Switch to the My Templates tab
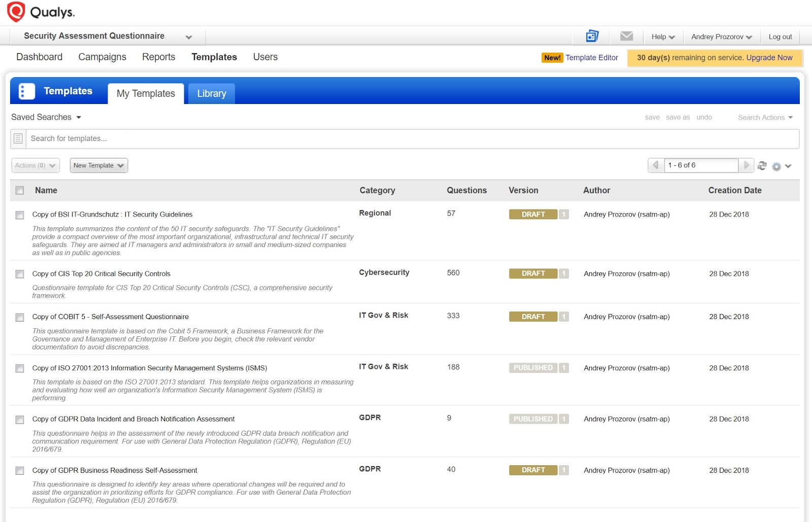This screenshot has height=522, width=812. coord(146,93)
